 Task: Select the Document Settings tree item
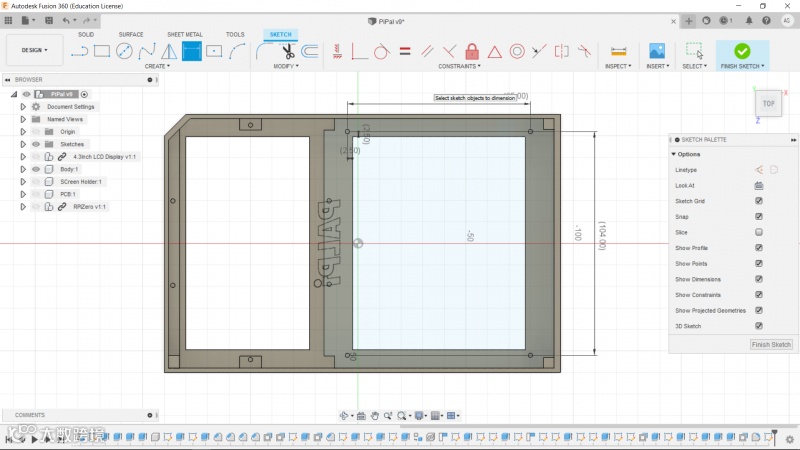pyautogui.click(x=70, y=106)
